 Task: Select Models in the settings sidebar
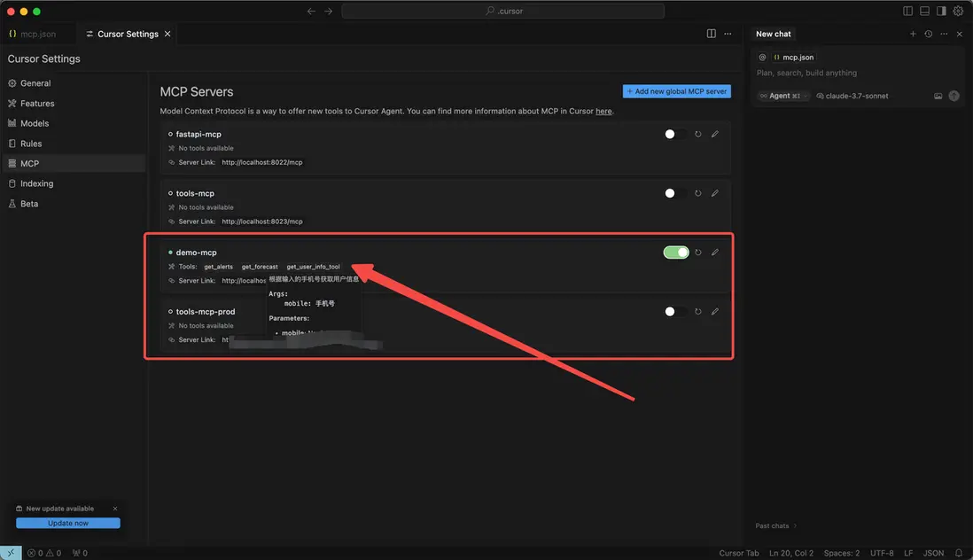coord(35,123)
